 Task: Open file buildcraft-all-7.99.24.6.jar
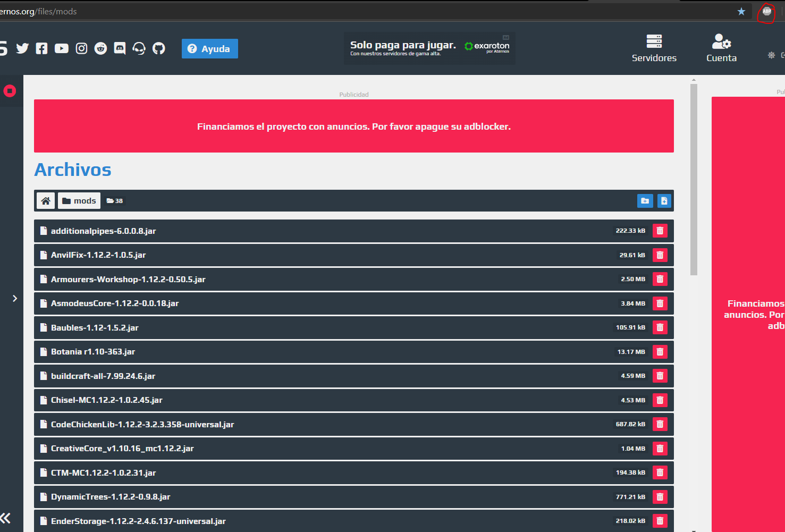[x=354, y=376]
